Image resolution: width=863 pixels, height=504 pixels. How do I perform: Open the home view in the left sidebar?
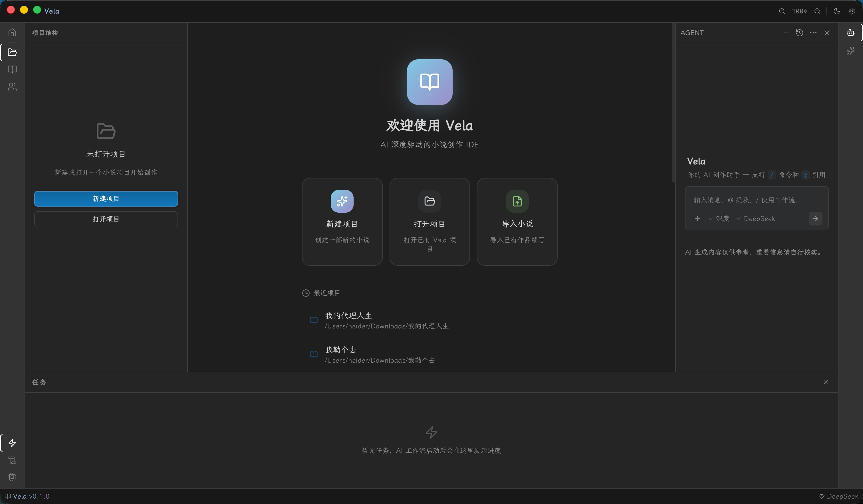click(12, 32)
